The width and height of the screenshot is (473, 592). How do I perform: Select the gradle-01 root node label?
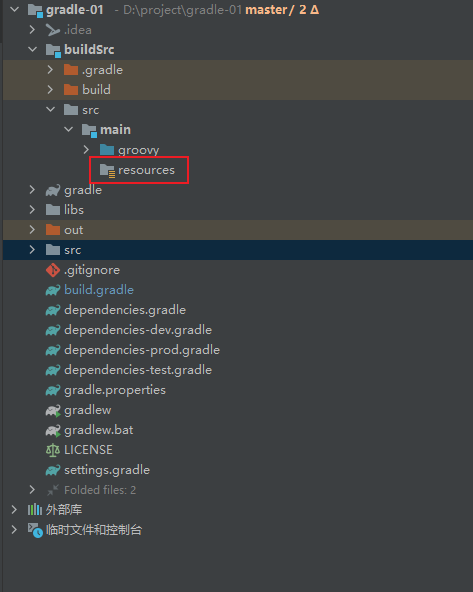tap(75, 10)
